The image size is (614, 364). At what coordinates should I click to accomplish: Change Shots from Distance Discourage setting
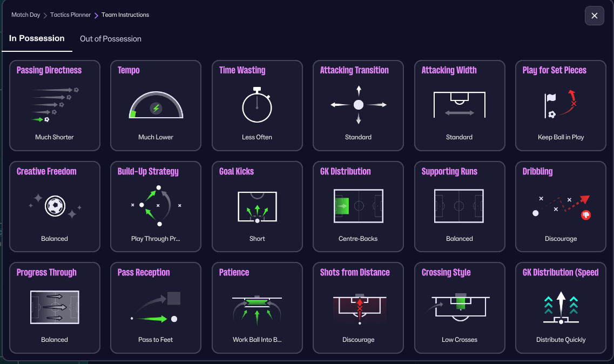[x=359, y=340]
